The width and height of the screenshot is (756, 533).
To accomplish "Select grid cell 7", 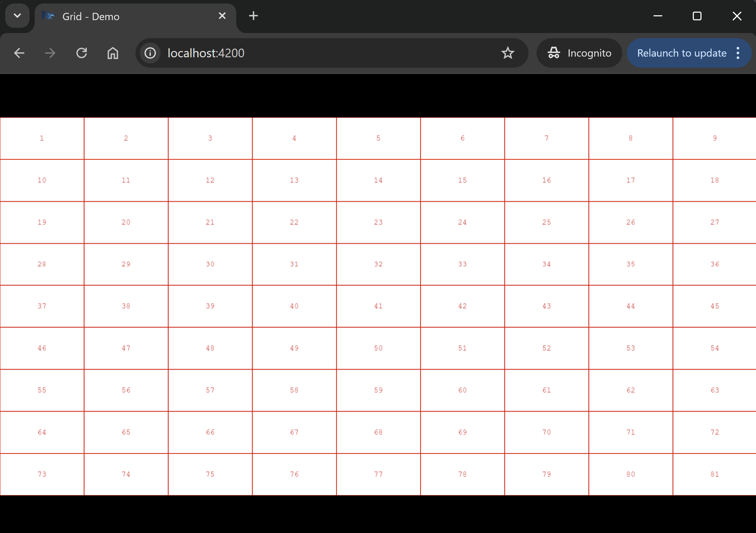I will point(547,139).
